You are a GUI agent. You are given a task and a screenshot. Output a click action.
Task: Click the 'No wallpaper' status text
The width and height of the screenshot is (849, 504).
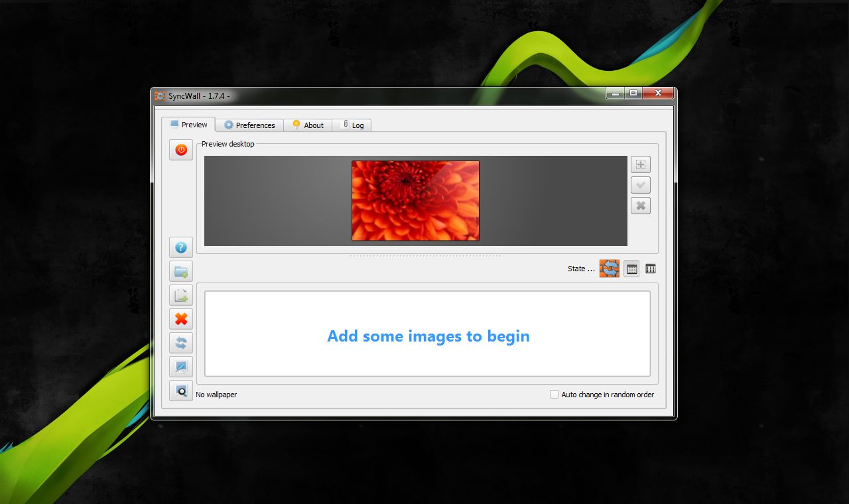216,395
